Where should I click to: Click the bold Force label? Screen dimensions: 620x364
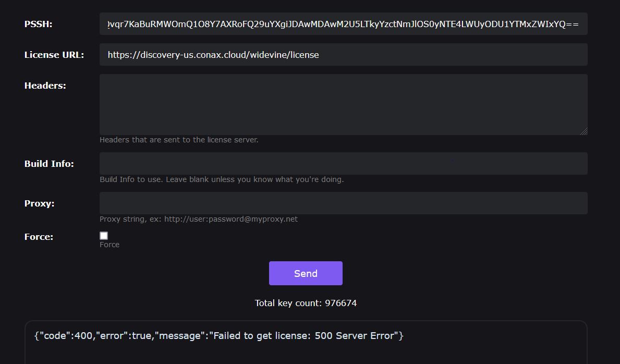(39, 237)
